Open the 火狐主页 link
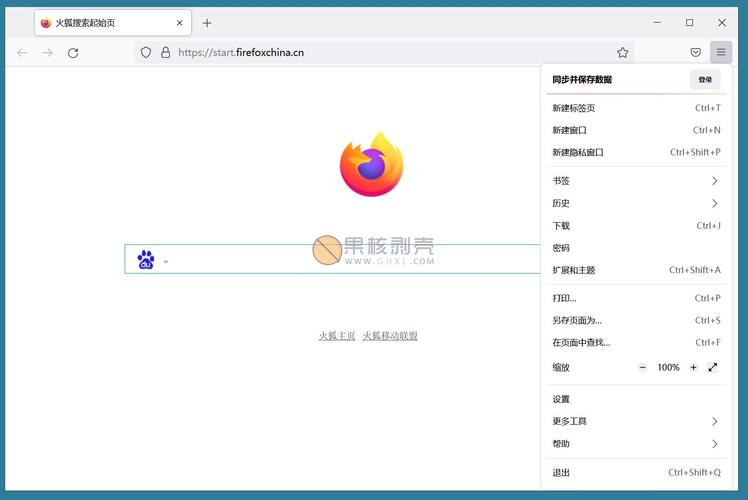Screen dimensions: 748x500 337,336
